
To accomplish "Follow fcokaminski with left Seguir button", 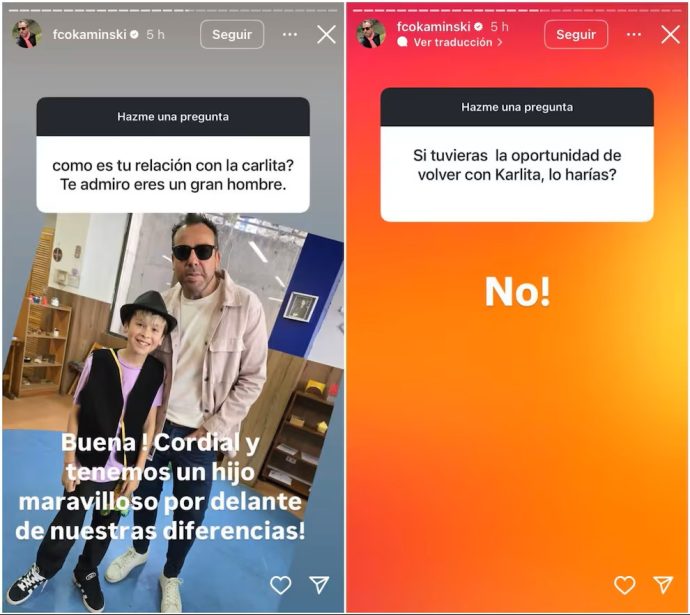I will pyautogui.click(x=232, y=34).
